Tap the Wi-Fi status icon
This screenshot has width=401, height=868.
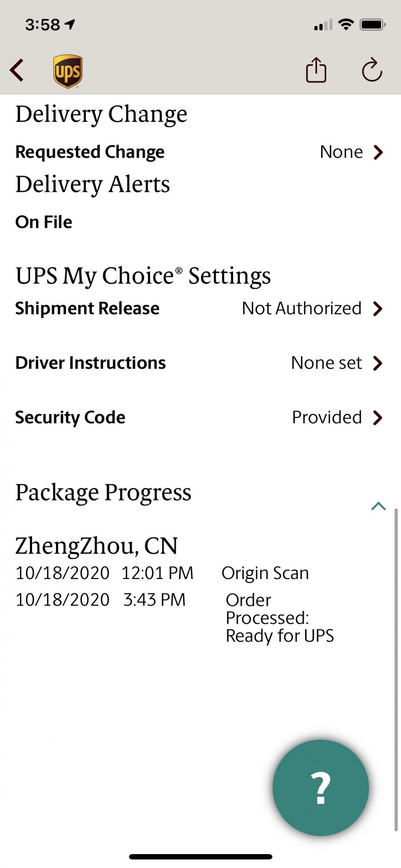tap(346, 24)
